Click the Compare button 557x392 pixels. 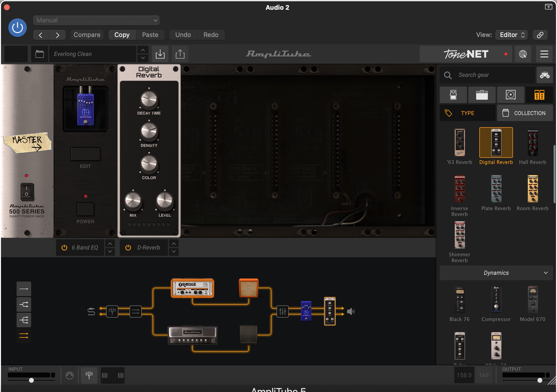(x=87, y=35)
